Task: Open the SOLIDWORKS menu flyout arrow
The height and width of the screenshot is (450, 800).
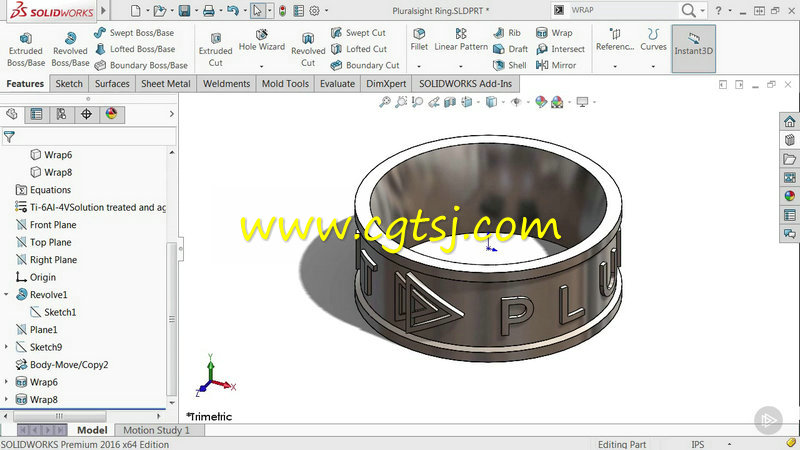Action: [104, 10]
